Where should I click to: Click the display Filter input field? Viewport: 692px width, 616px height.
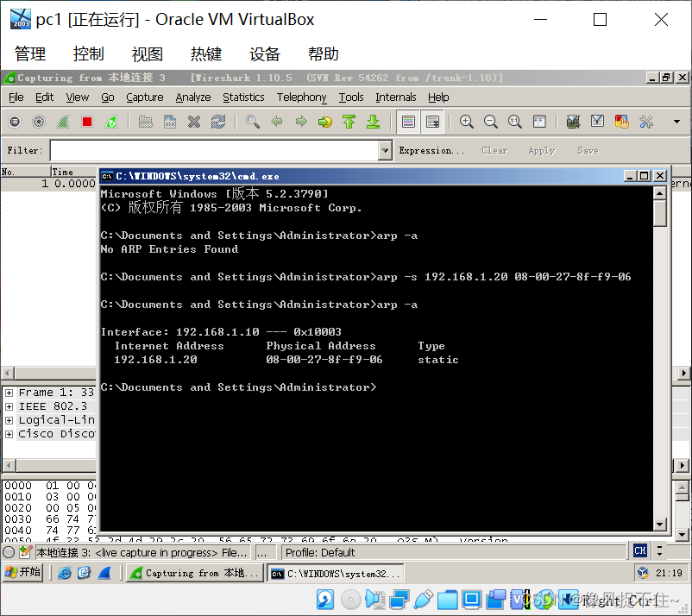click(x=215, y=150)
